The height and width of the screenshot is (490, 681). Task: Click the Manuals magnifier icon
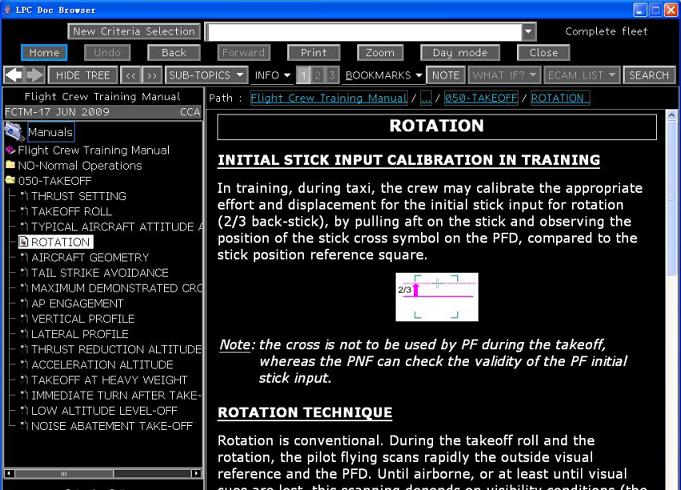pyautogui.click(x=13, y=132)
